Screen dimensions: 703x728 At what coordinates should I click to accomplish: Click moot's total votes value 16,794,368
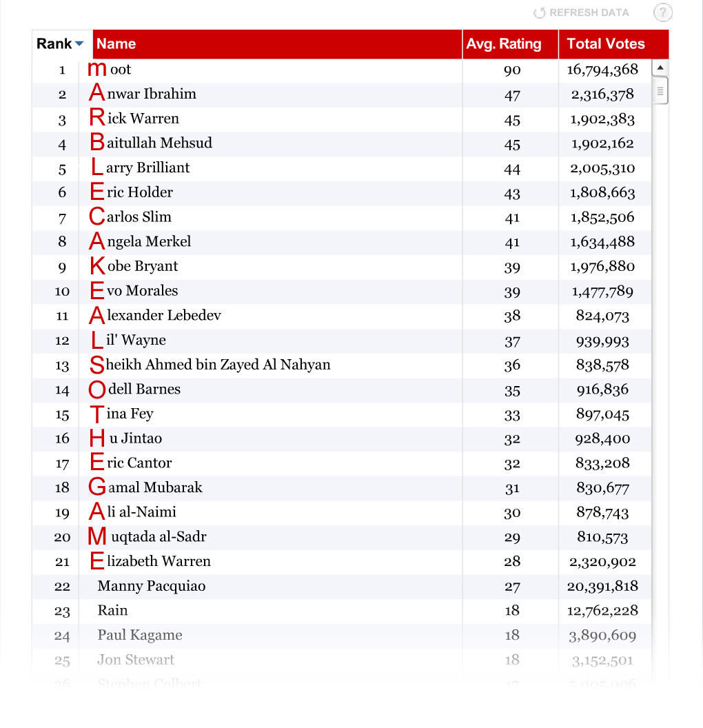602,70
